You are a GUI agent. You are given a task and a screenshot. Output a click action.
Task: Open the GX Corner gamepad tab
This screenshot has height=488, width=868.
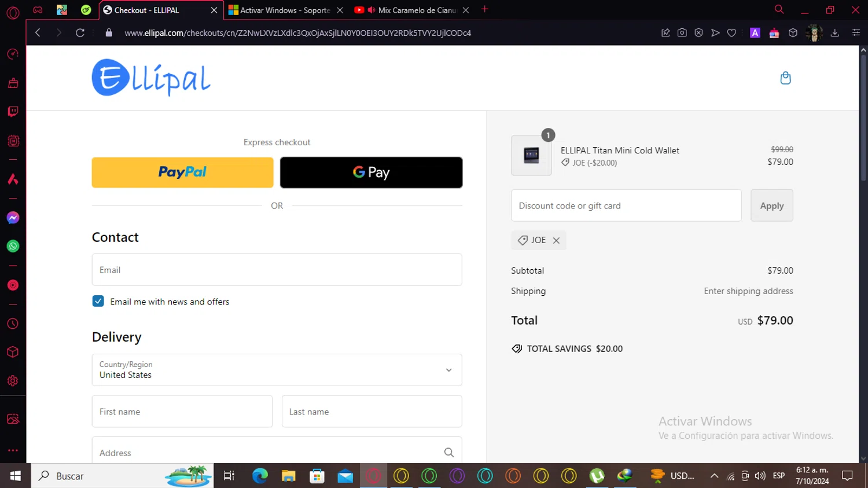pos(38,10)
